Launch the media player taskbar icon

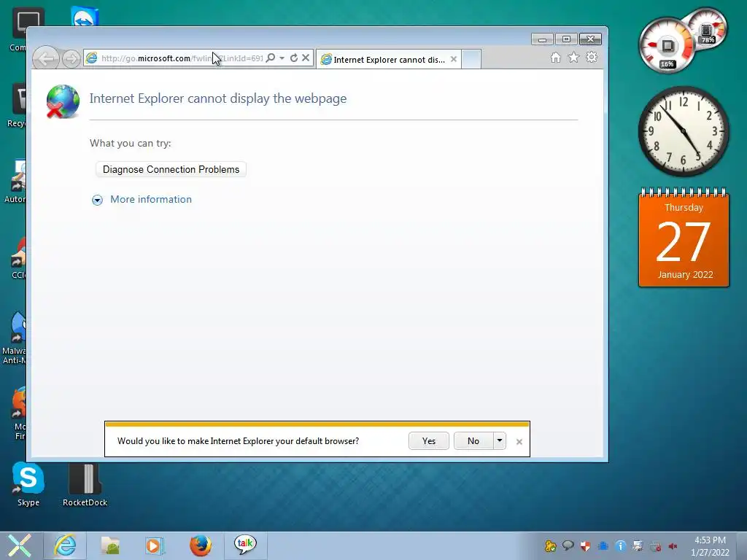[155, 545]
